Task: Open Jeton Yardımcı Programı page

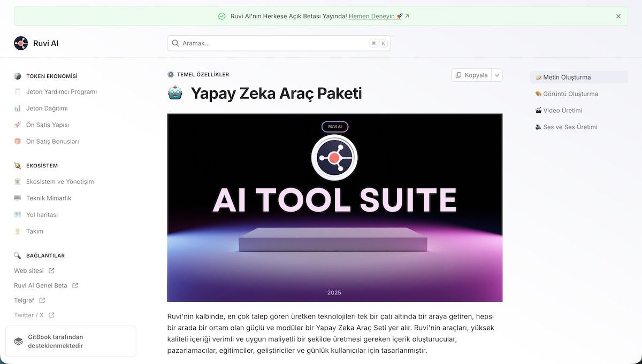Action: pos(62,91)
